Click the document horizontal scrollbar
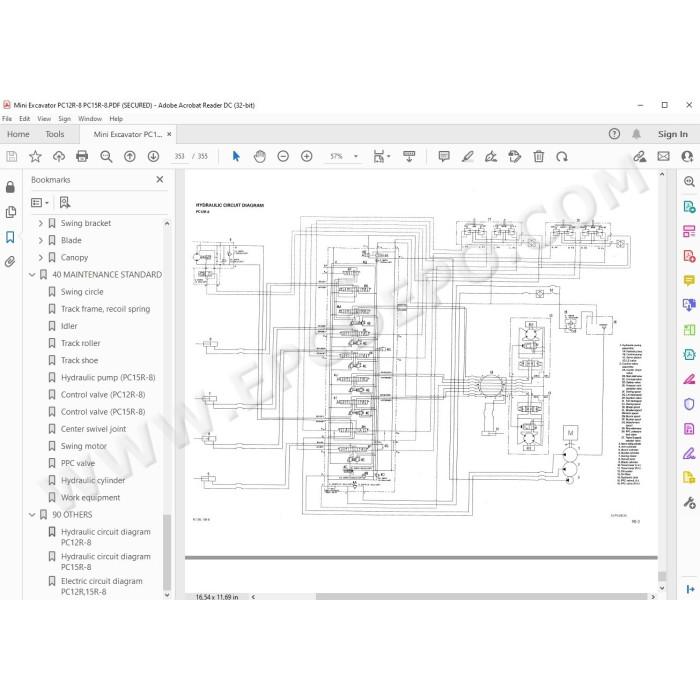Screen dimensions: 700x700 point(481,596)
